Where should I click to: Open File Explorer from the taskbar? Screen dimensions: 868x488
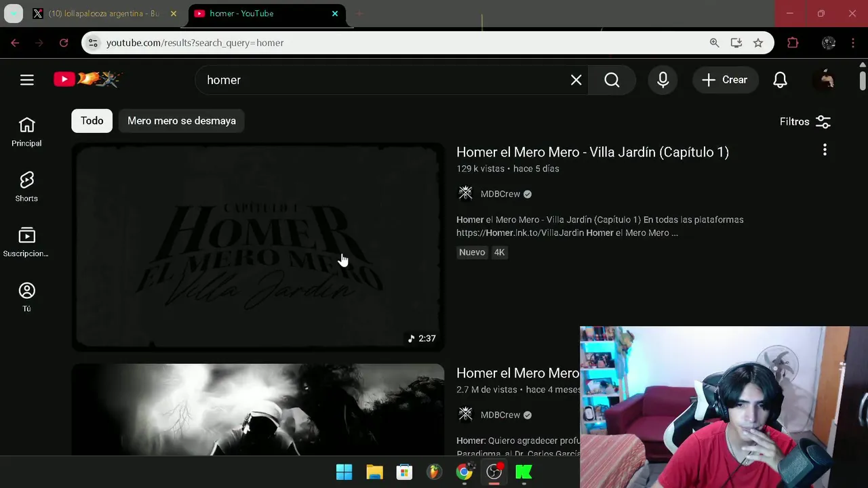click(374, 472)
